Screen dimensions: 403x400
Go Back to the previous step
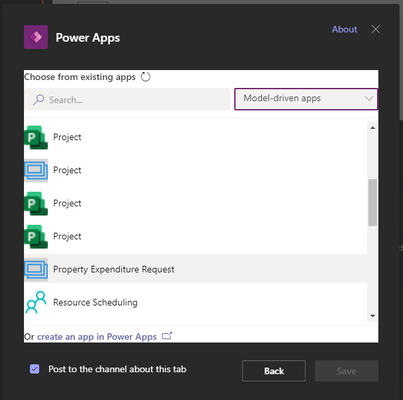click(274, 371)
